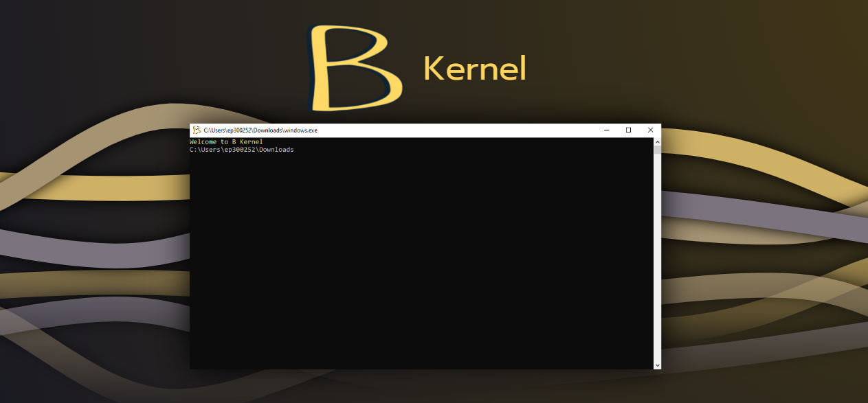Select the 'Welcome to B Kernel' message line

coord(227,141)
